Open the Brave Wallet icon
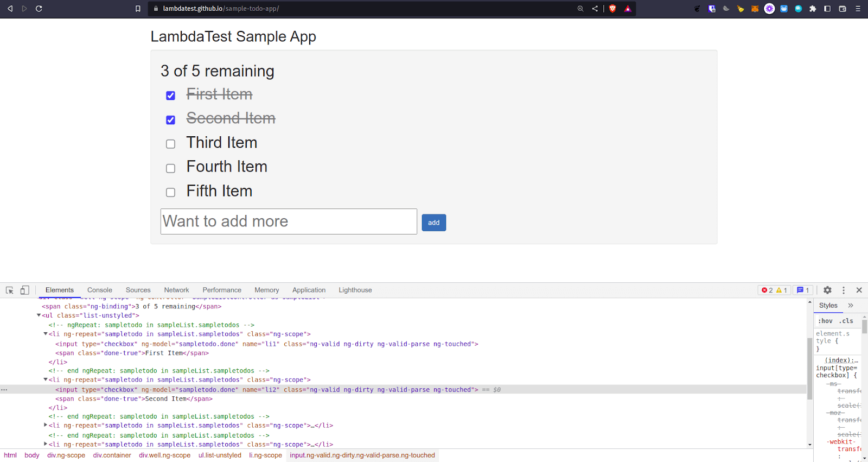868x462 pixels. (843, 9)
